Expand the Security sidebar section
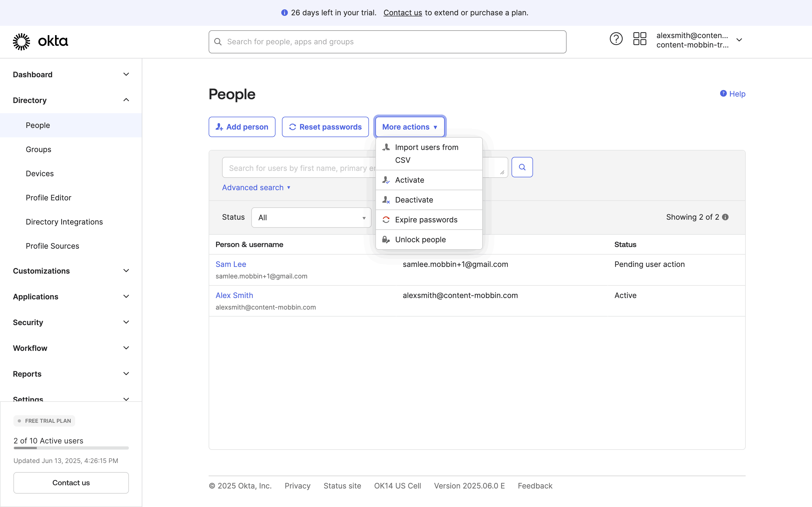 click(x=71, y=322)
